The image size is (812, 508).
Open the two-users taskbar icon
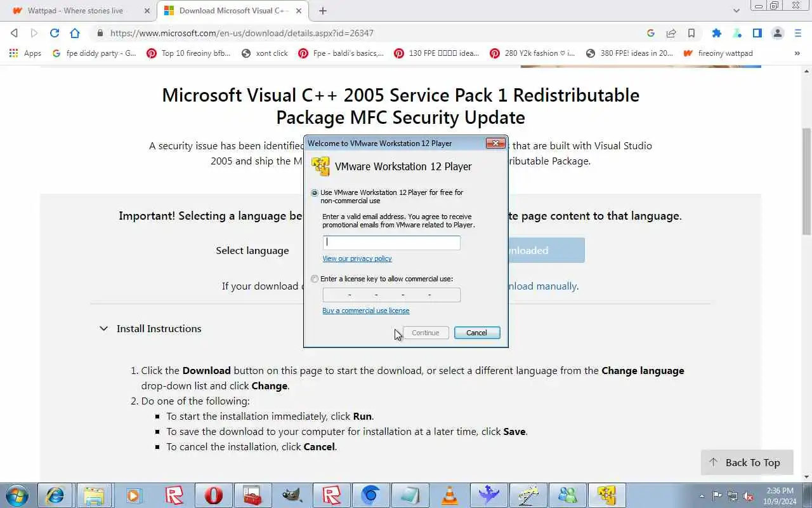(x=567, y=495)
